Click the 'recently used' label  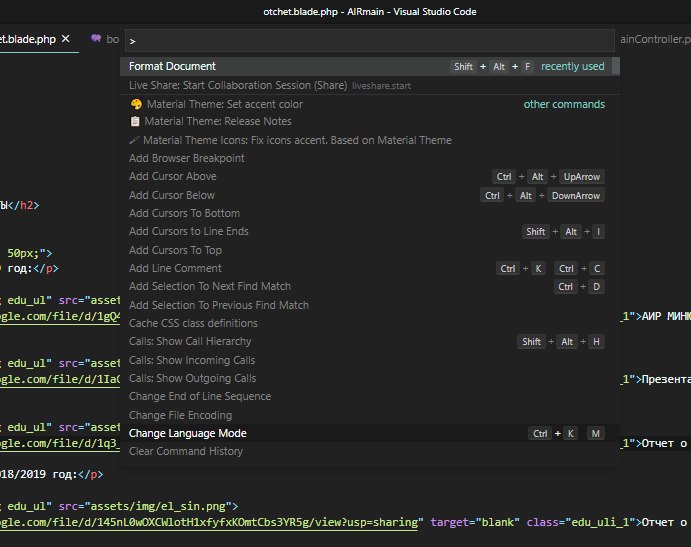coord(572,67)
